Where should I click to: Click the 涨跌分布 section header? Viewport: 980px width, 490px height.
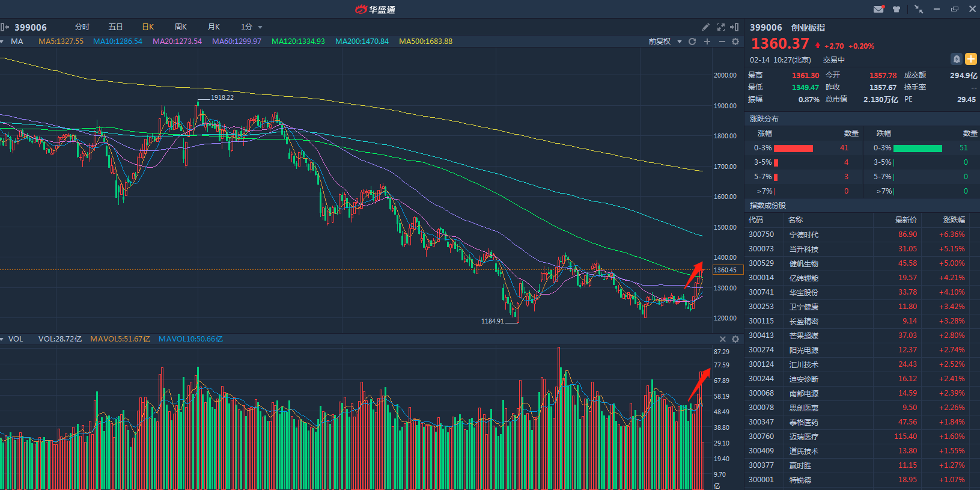[764, 119]
